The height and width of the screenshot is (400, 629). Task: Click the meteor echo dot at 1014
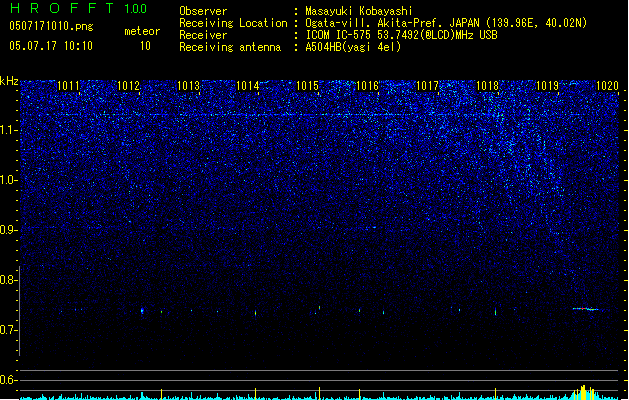pos(256,313)
